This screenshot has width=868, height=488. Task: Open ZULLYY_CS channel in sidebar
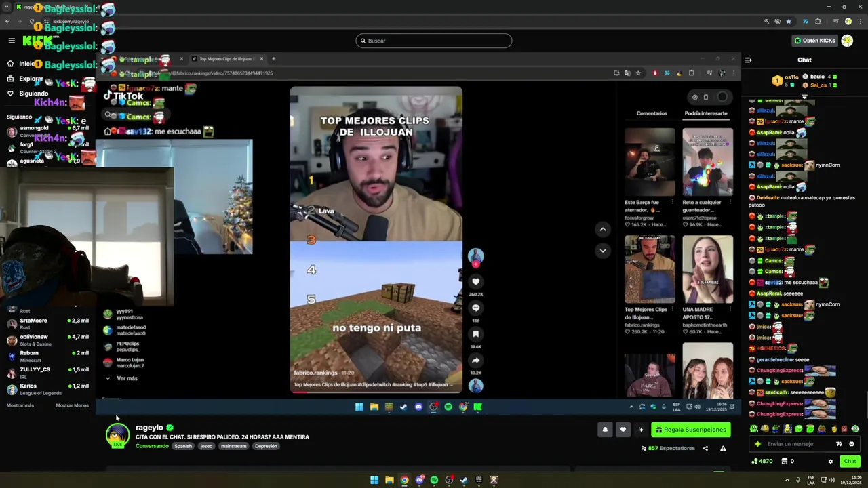coord(47,373)
